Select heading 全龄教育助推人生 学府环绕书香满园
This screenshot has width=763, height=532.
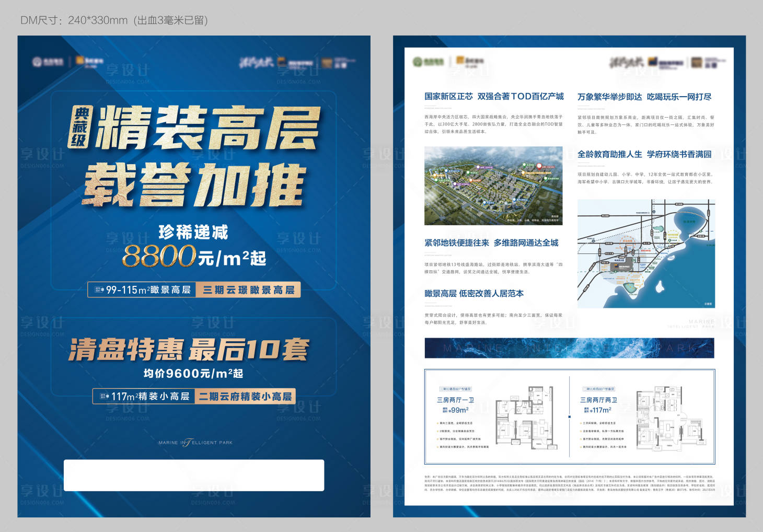644,154
